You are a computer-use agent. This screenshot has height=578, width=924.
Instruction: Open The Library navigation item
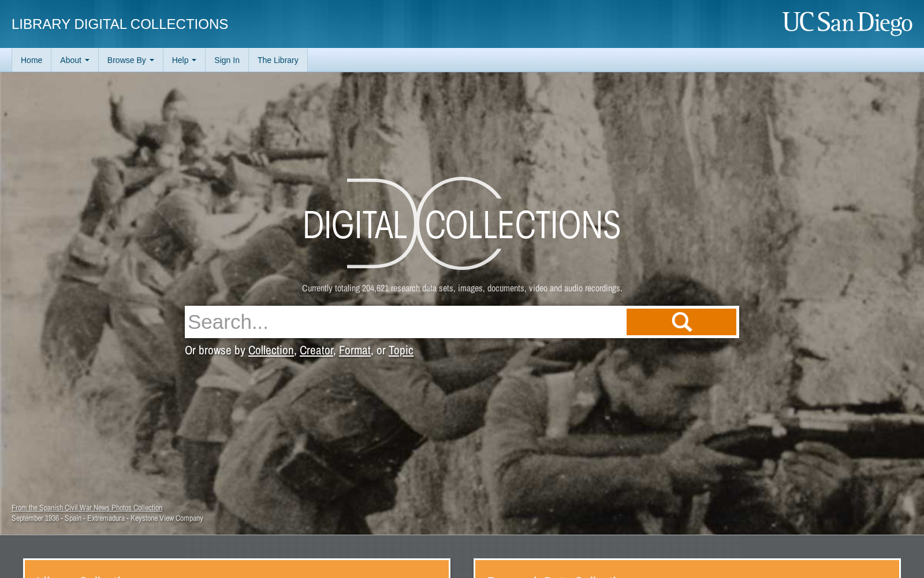click(278, 60)
